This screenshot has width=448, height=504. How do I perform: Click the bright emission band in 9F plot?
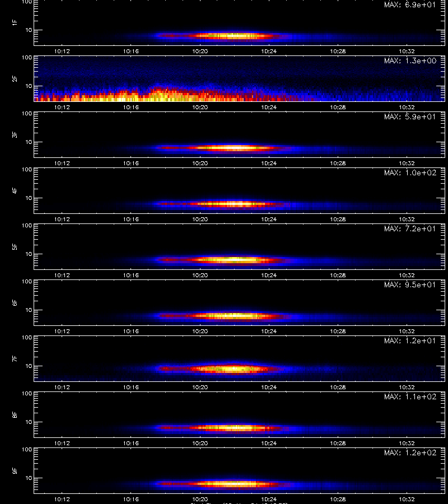(225, 484)
